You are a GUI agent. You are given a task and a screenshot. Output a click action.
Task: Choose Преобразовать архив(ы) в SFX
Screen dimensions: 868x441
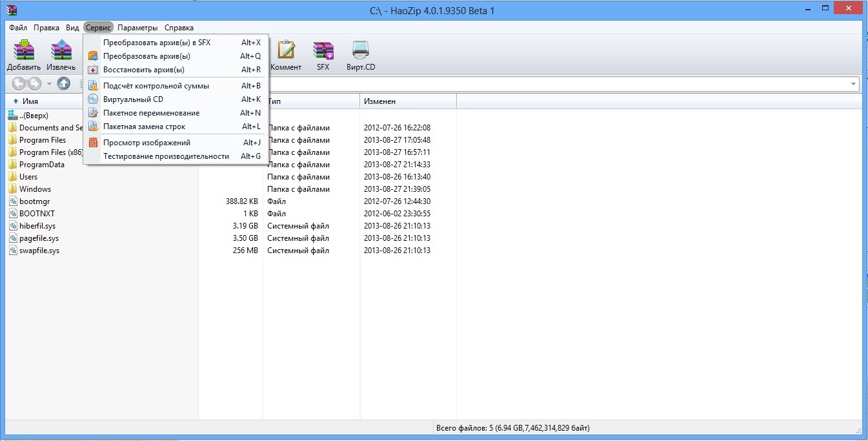point(176,43)
